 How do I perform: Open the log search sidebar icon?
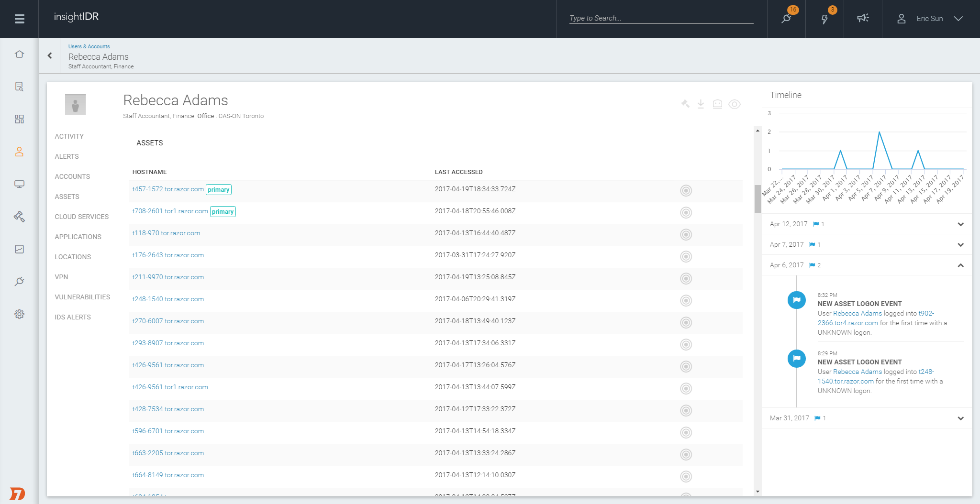pyautogui.click(x=19, y=87)
